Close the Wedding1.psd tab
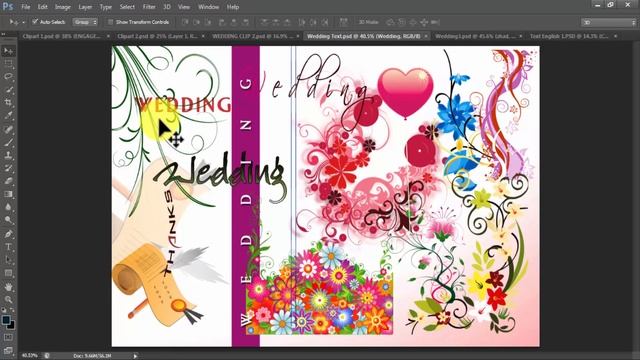Viewport: 640px width, 360px height. 521,36
